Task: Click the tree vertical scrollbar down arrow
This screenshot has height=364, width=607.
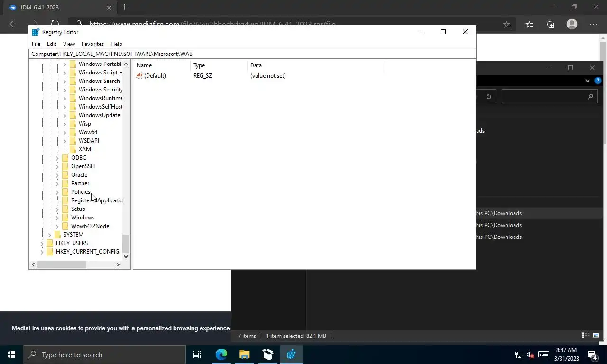Action: click(126, 256)
